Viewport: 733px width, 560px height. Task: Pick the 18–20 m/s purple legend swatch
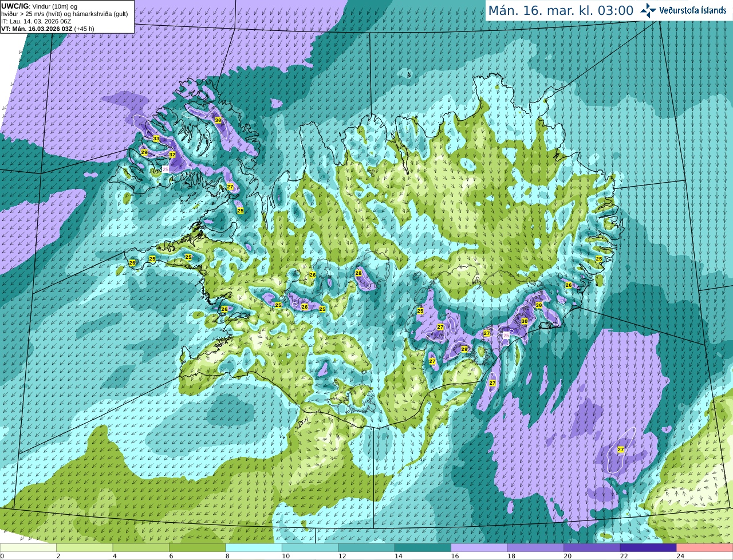pos(535,548)
